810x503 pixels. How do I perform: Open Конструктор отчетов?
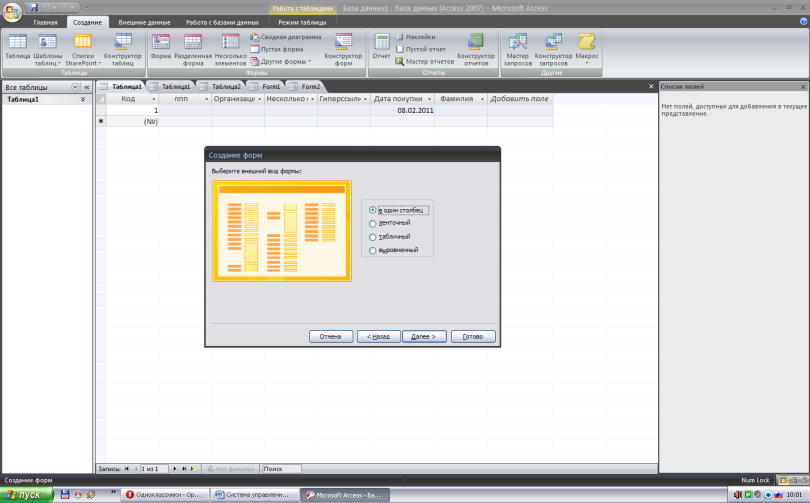pyautogui.click(x=476, y=49)
